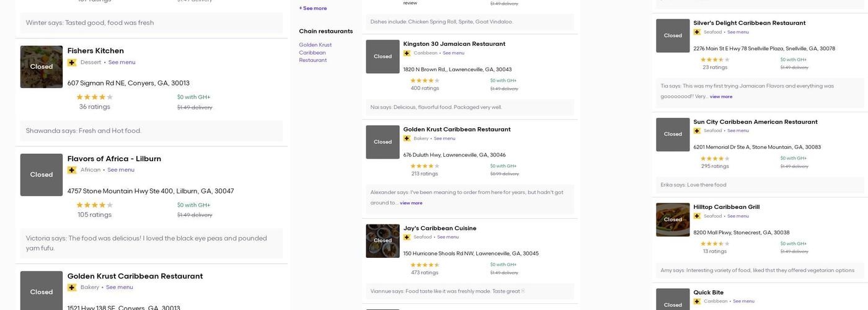
Task: Open Kingston 30 Jamaican Restaurant title
Action: point(454,44)
